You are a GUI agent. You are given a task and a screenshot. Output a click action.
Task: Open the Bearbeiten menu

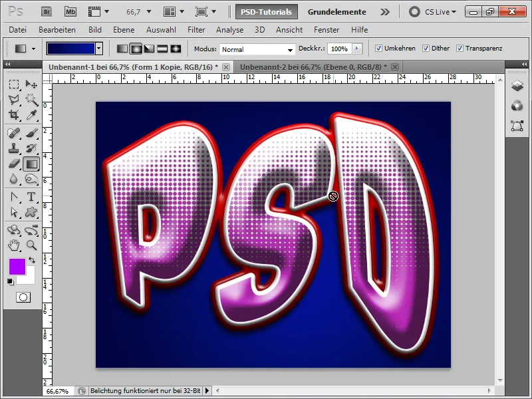[57, 30]
